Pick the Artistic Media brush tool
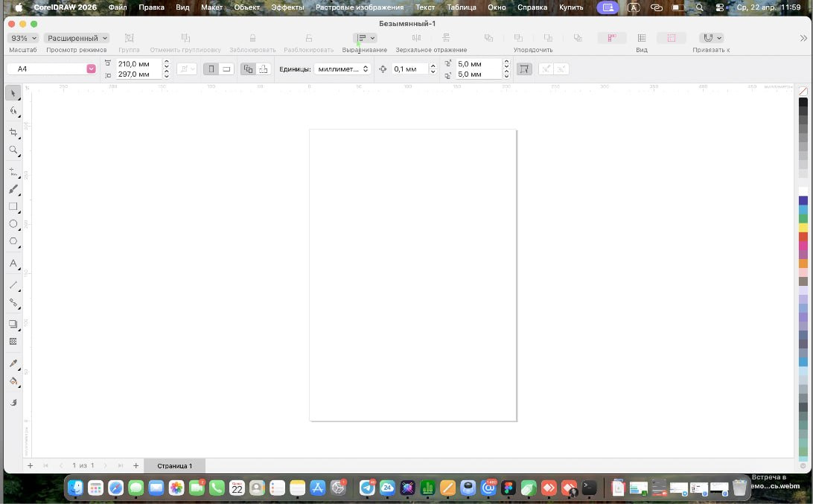 point(13,189)
